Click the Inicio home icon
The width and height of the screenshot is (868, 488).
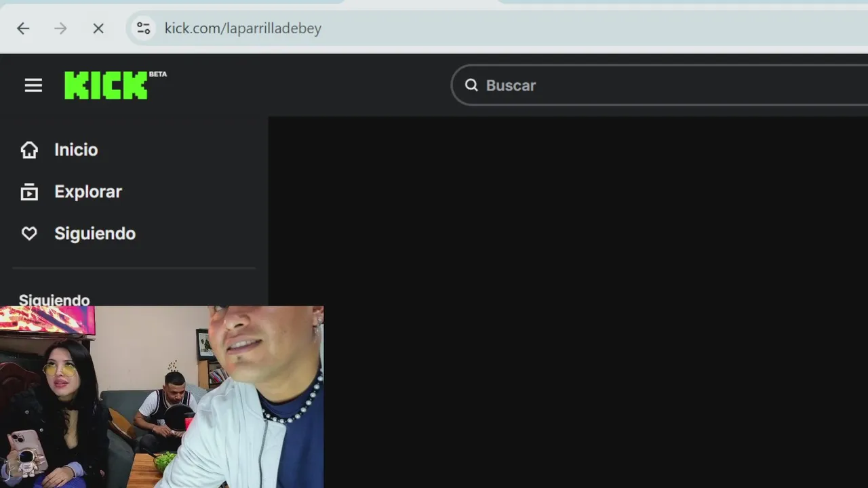click(29, 150)
